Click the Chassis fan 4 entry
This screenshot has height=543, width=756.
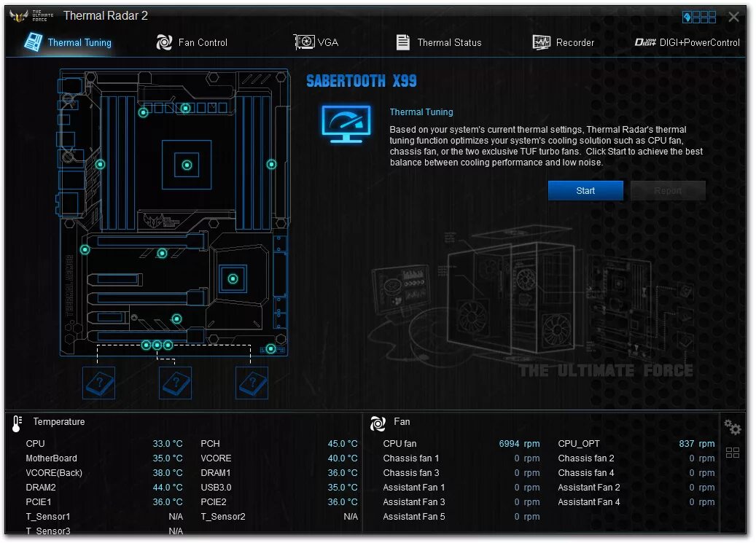636,472
